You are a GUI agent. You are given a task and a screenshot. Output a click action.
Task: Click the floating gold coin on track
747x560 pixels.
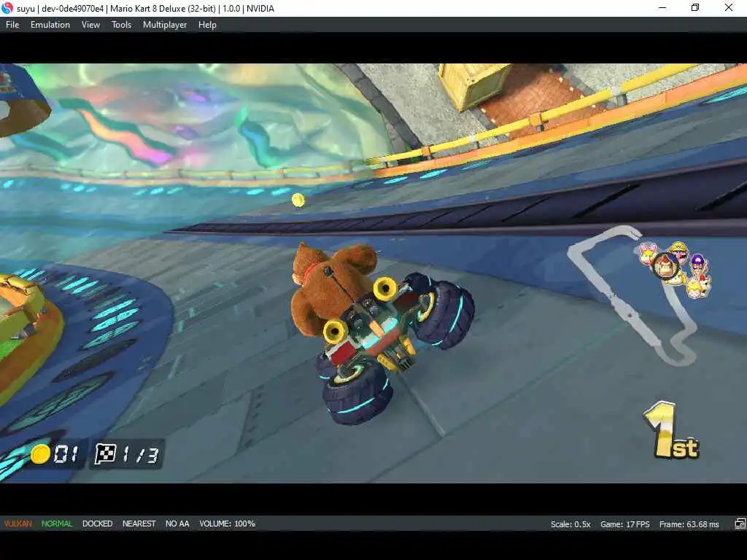[x=298, y=200]
